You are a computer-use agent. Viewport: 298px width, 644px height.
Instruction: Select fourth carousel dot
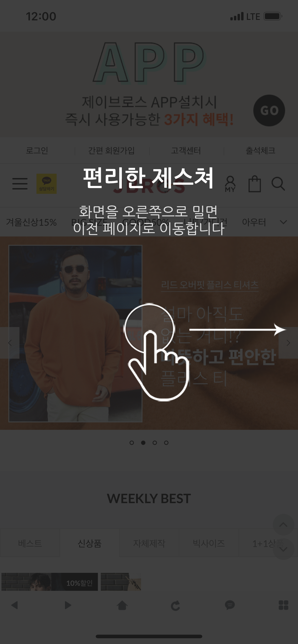tap(166, 443)
